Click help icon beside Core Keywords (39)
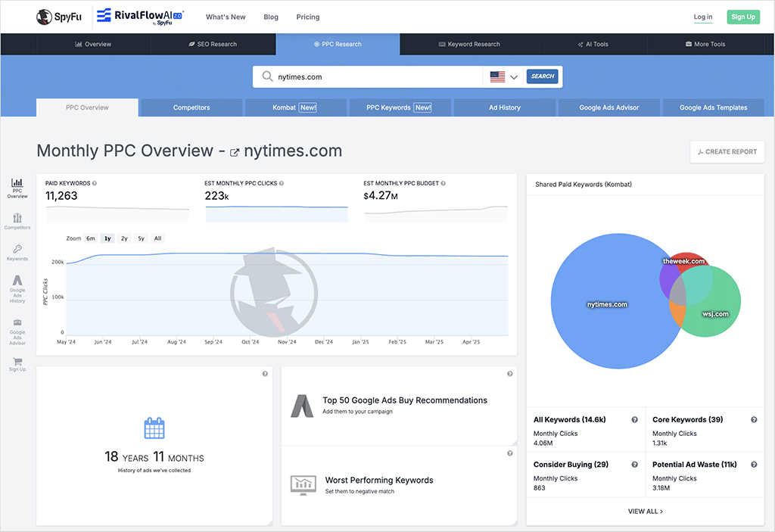This screenshot has width=775, height=532. point(754,420)
